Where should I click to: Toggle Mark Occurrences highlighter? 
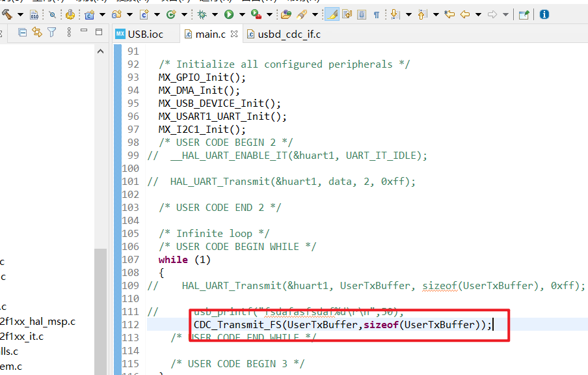[x=332, y=14]
